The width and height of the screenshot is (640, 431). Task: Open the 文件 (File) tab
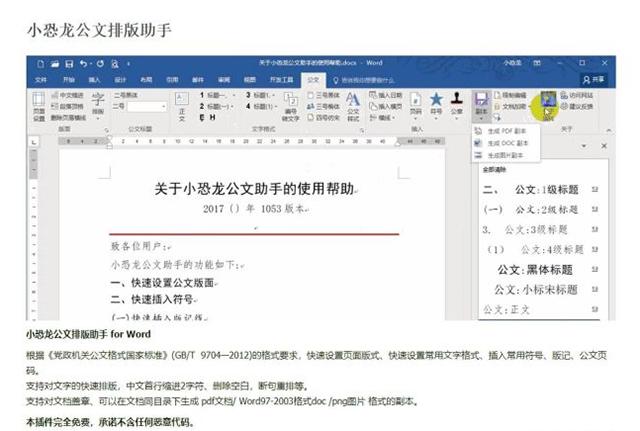[41, 80]
